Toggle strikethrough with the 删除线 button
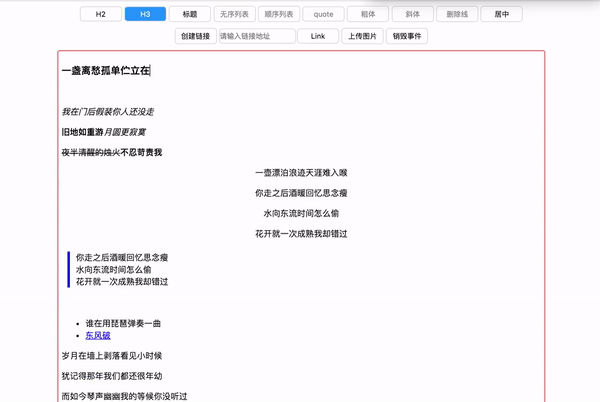This screenshot has height=402, width=600. [457, 14]
